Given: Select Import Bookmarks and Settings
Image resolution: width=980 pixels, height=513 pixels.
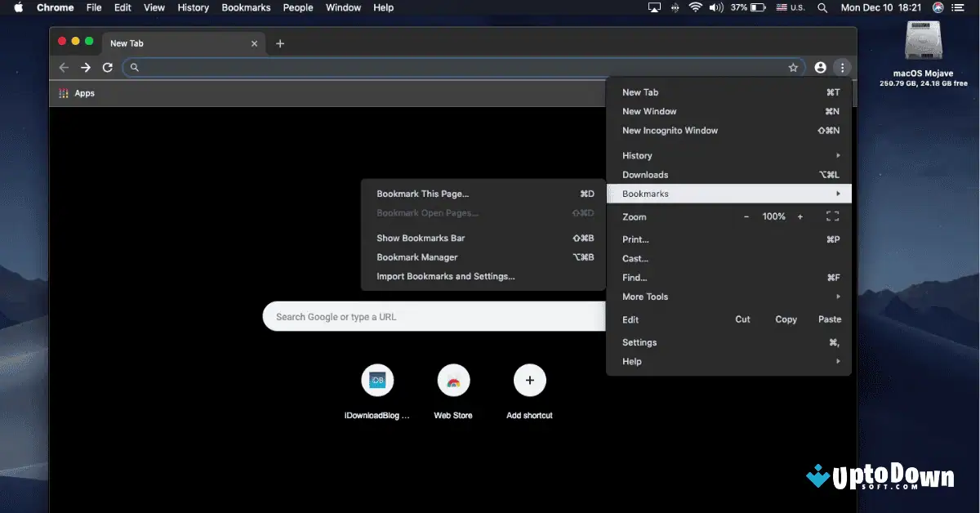Looking at the screenshot, I should (x=445, y=276).
